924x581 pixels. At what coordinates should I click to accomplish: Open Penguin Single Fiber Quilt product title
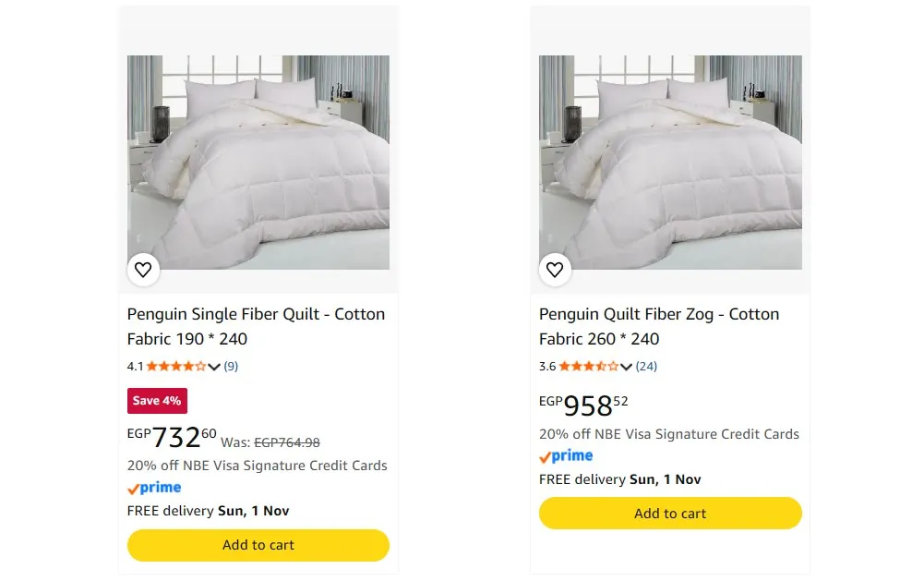coord(256,326)
